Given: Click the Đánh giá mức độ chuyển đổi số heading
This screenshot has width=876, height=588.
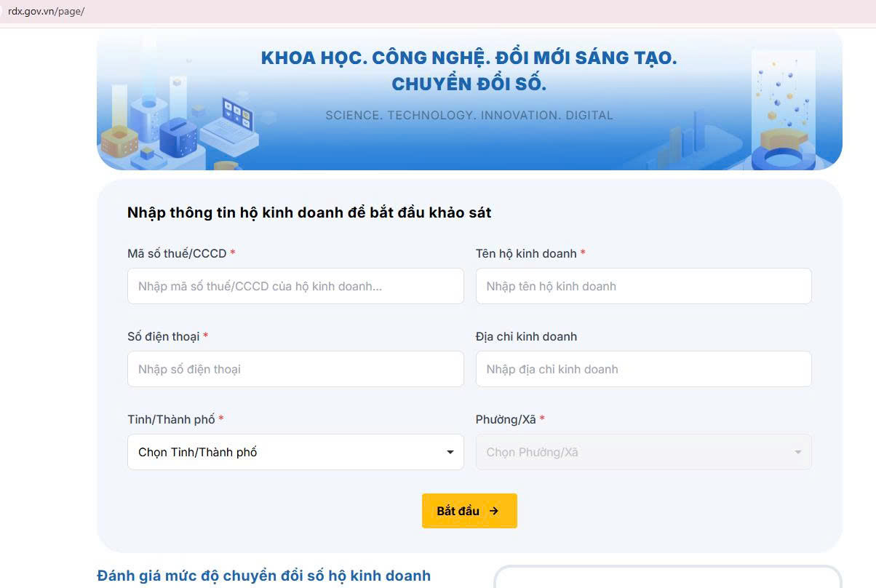Looking at the screenshot, I should 263,576.
